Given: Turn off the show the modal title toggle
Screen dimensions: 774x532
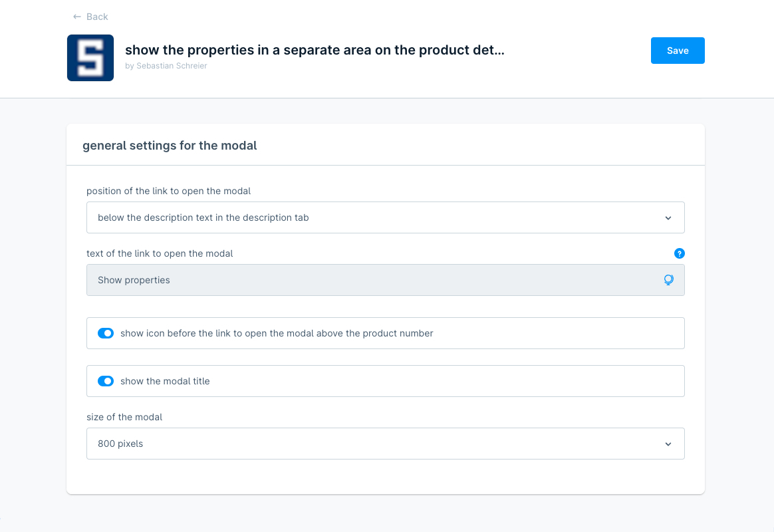Looking at the screenshot, I should pos(106,381).
